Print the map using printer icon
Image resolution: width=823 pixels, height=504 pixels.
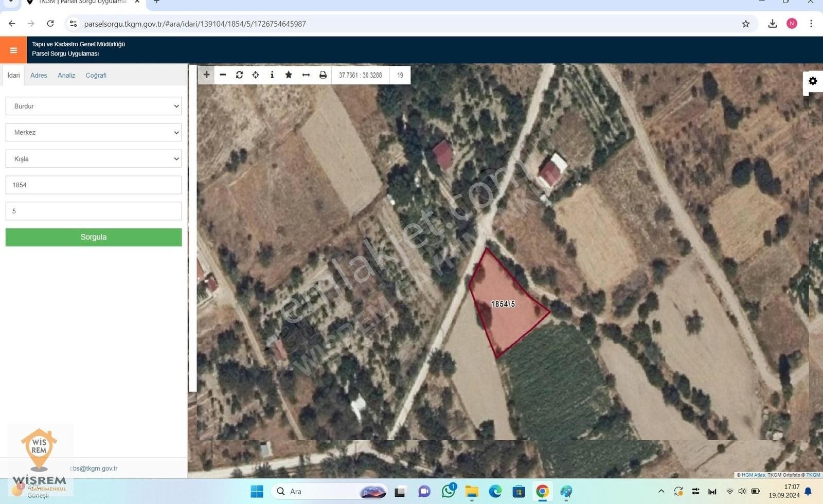point(323,75)
